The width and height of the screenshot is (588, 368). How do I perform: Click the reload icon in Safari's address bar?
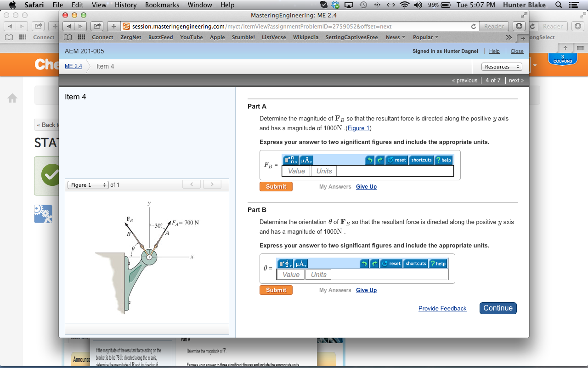(x=473, y=26)
